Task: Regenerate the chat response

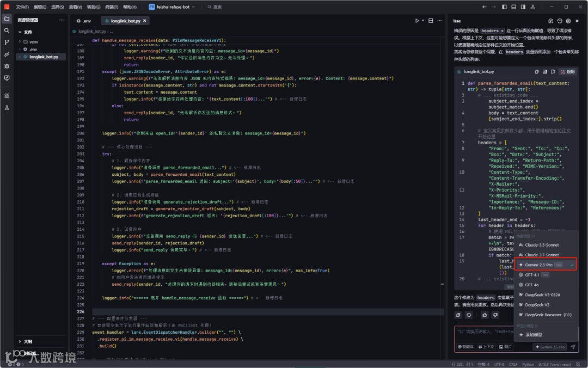Action: (x=469, y=315)
